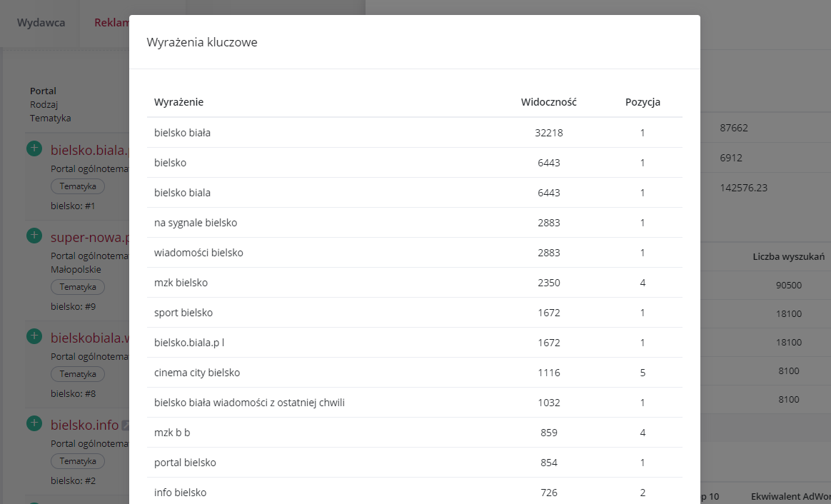Screen dimensions: 831x504
Task: Switch to the Reklamodawca tab
Action: [112, 23]
